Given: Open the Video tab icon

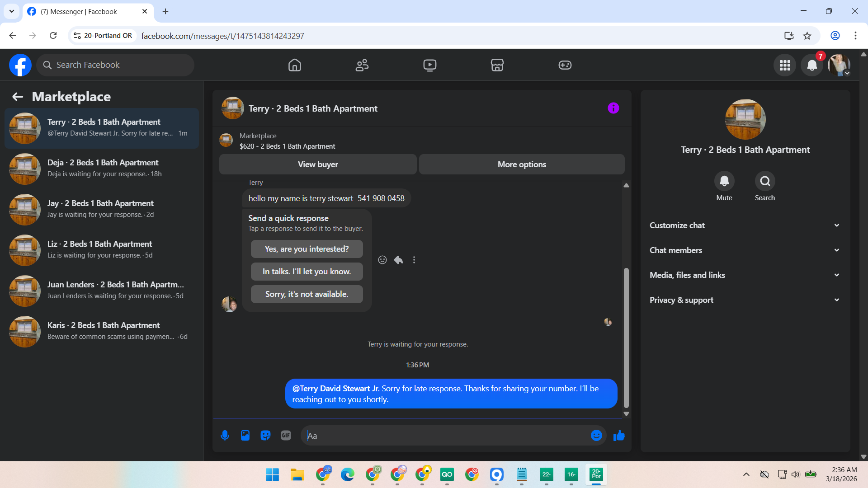Looking at the screenshot, I should (x=429, y=65).
